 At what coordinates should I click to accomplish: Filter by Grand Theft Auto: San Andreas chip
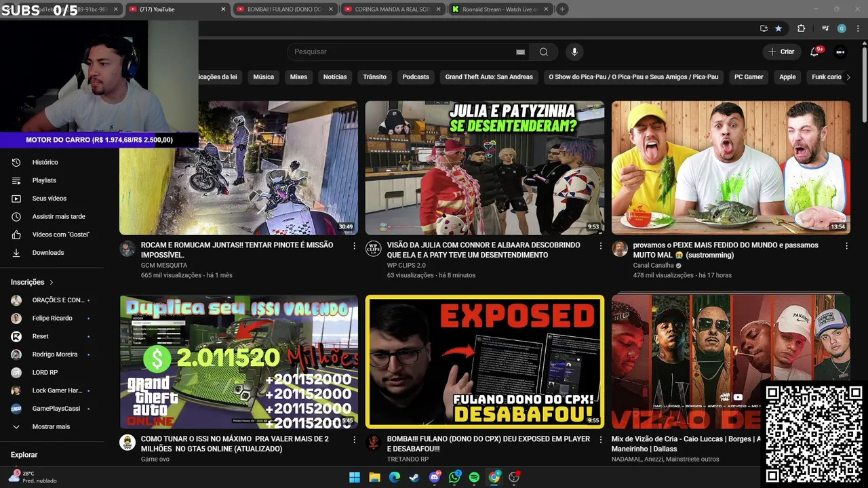tap(489, 77)
